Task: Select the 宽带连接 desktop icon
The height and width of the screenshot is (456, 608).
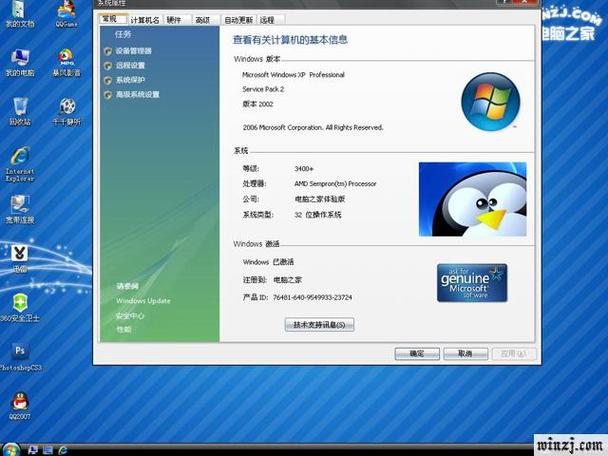Action: [20, 210]
